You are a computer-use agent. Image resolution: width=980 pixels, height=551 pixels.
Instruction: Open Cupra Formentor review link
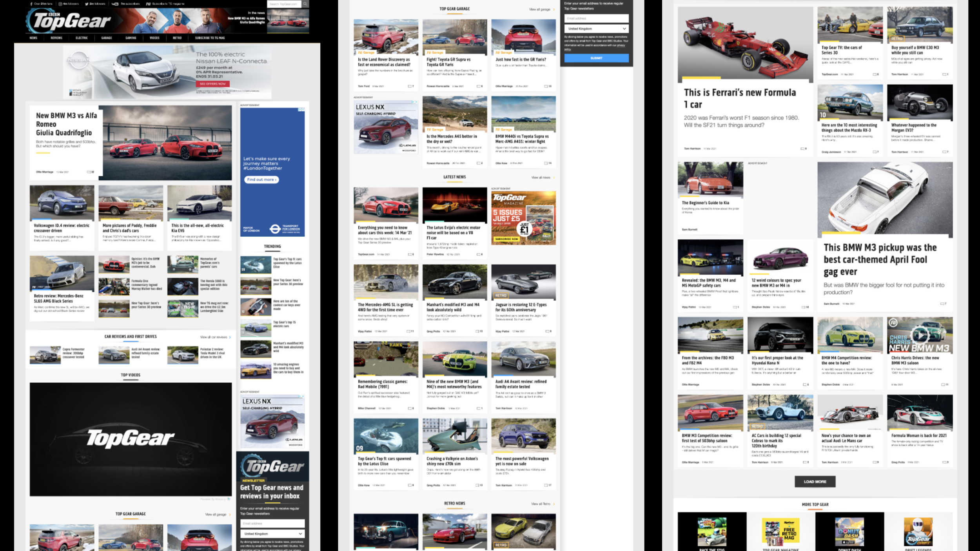[74, 353]
